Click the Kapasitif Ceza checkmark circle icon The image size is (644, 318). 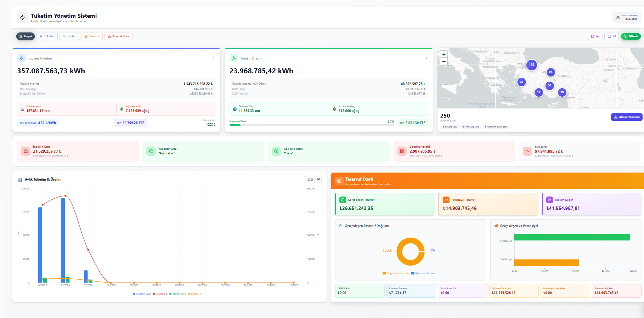point(151,151)
